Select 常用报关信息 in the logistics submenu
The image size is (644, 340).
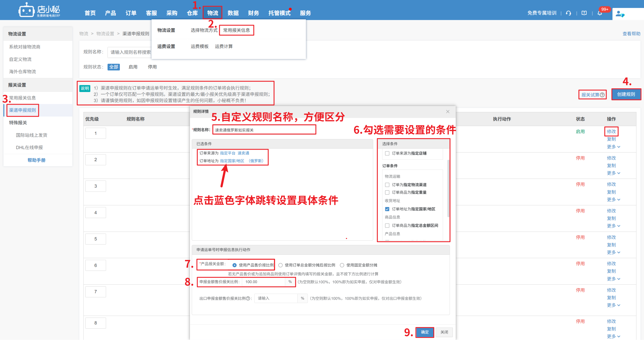236,30
